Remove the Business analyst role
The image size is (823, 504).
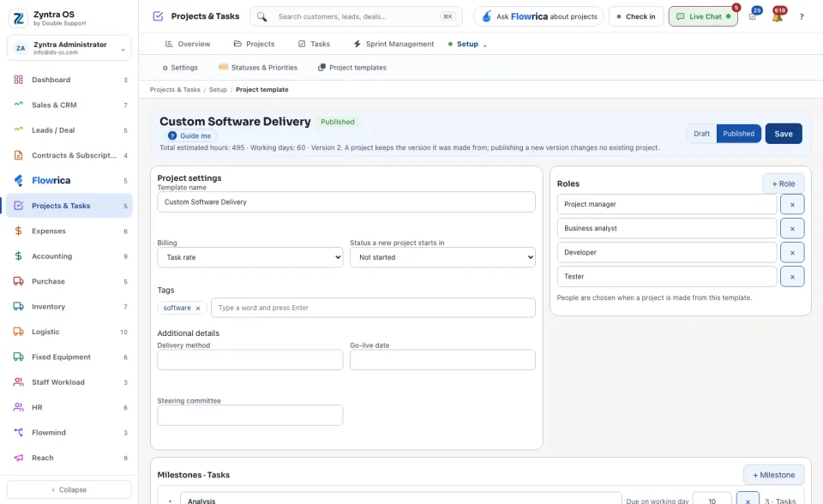point(792,229)
